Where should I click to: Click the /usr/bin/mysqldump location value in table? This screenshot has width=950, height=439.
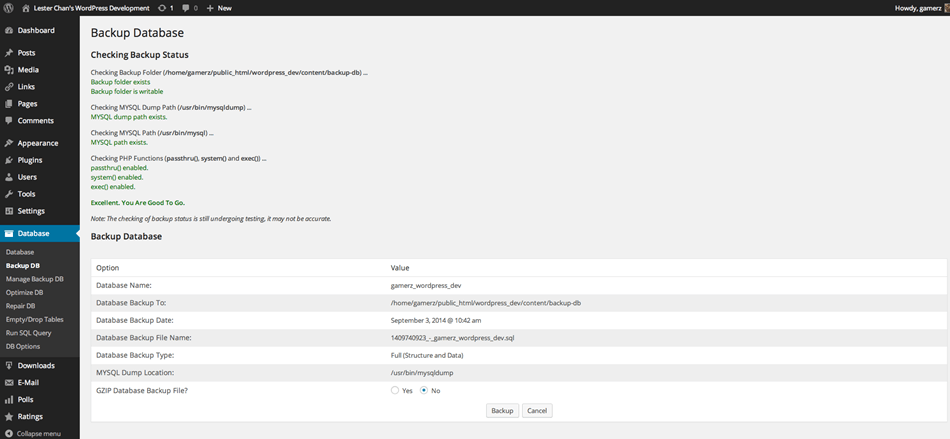422,373
